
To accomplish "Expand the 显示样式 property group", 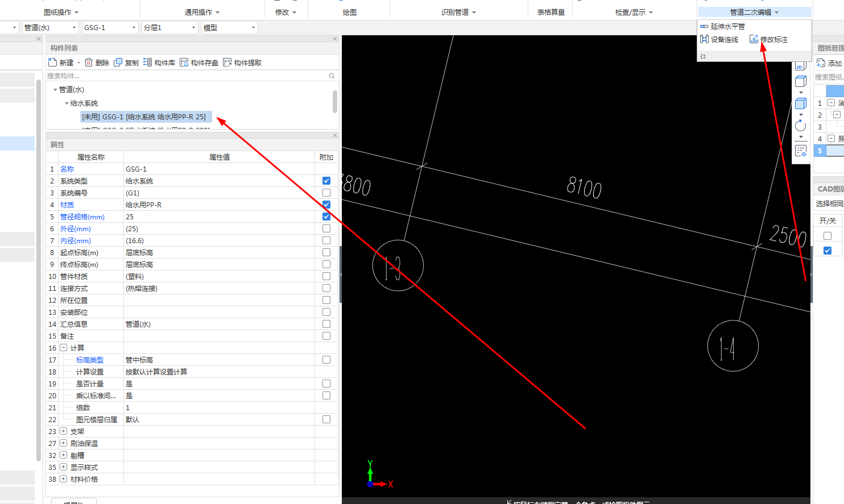I will [64, 467].
